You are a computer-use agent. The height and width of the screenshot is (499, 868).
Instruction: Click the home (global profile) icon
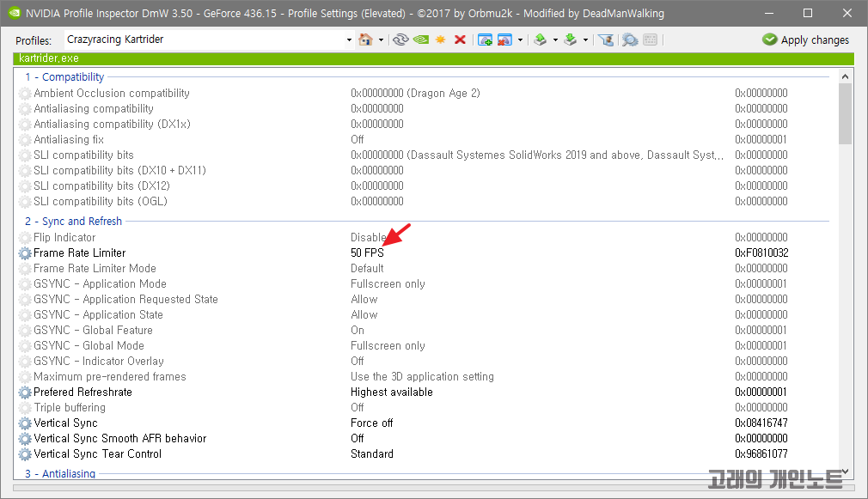click(365, 40)
